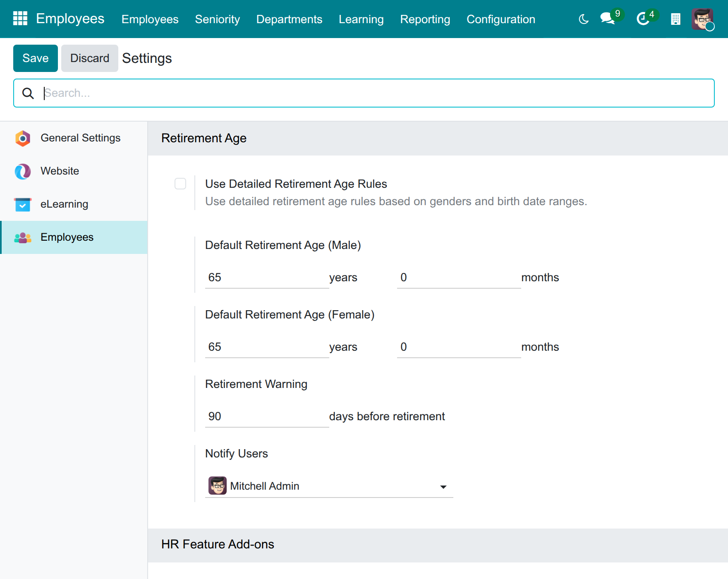
Task: Go to the Employees app title
Action: 70,19
